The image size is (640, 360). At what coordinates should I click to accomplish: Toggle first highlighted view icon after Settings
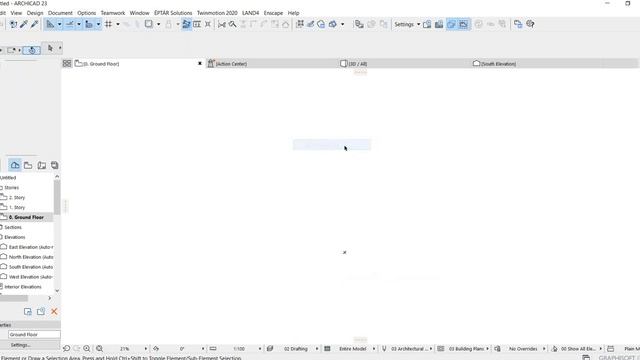pos(451,24)
